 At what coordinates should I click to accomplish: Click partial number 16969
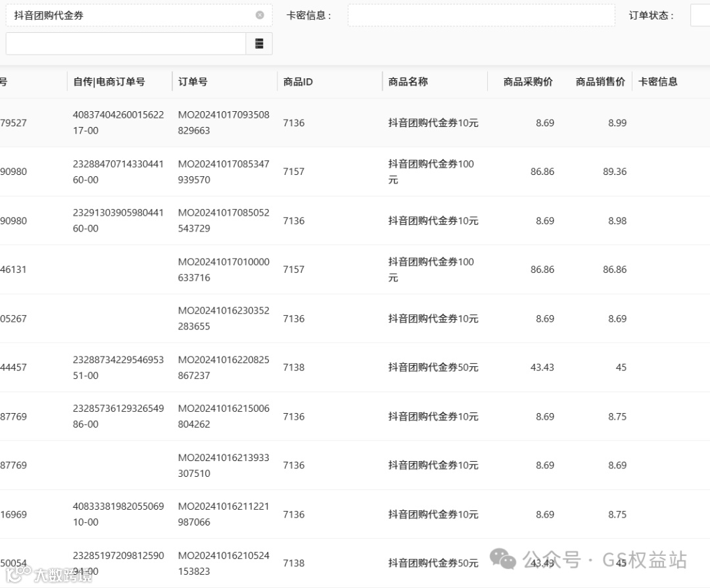coord(13,514)
